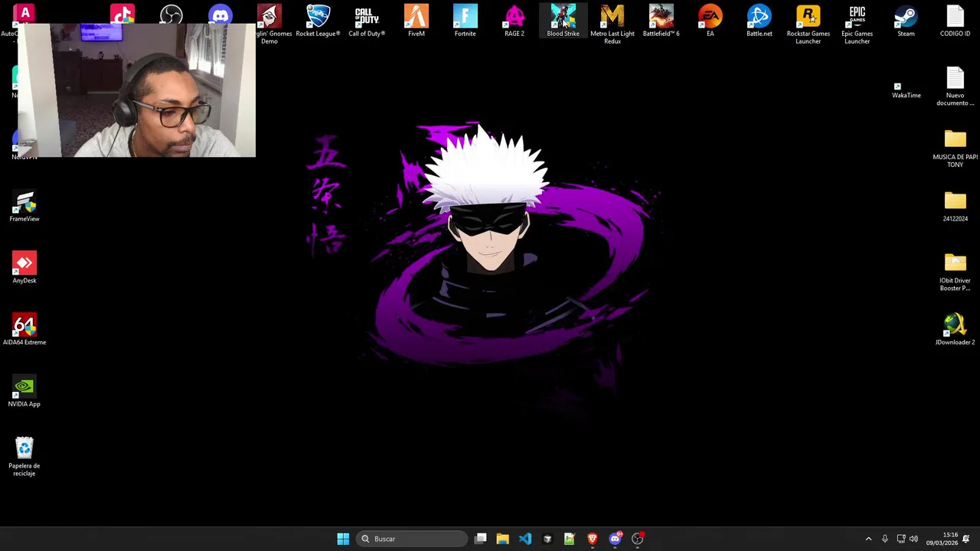Screen dimensions: 980x551
Task: Open OBS Studio from the taskbar
Action: point(638,539)
